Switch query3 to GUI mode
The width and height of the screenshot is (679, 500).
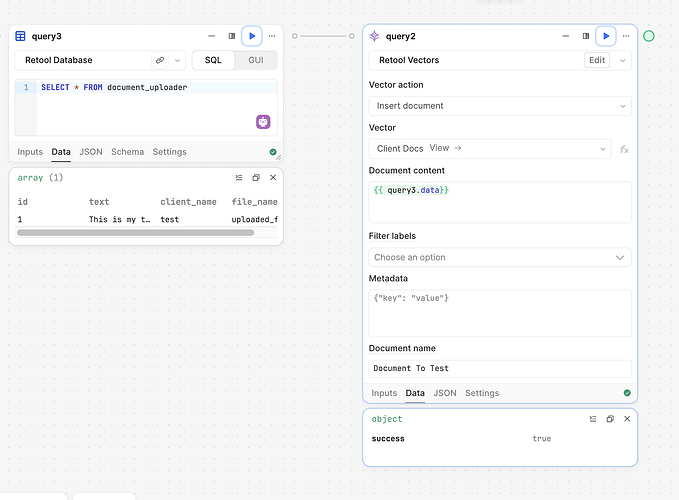[x=256, y=60]
